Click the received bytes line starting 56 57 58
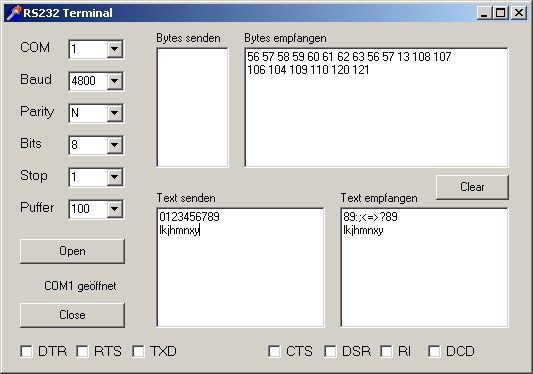Image resolution: width=533 pixels, height=374 pixels. coord(349,56)
